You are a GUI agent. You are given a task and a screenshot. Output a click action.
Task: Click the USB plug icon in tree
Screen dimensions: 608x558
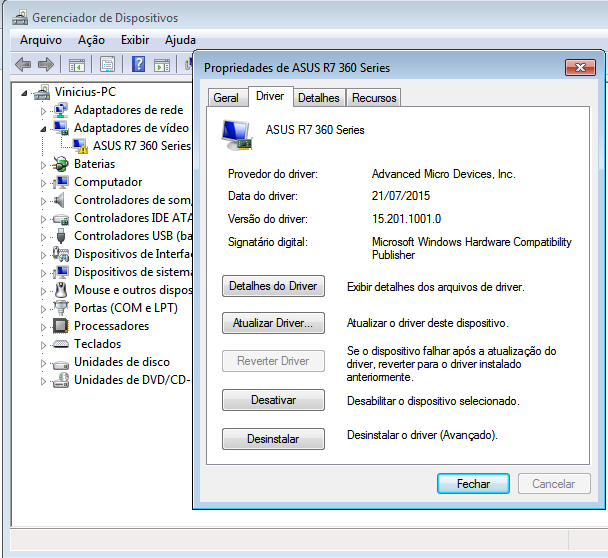(61, 236)
